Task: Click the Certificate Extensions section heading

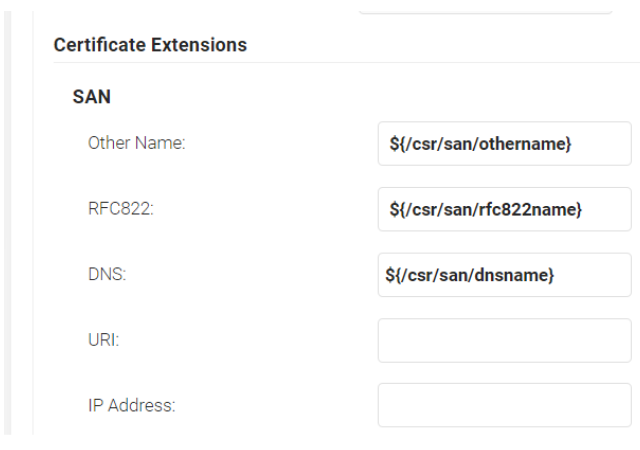Action: [150, 45]
